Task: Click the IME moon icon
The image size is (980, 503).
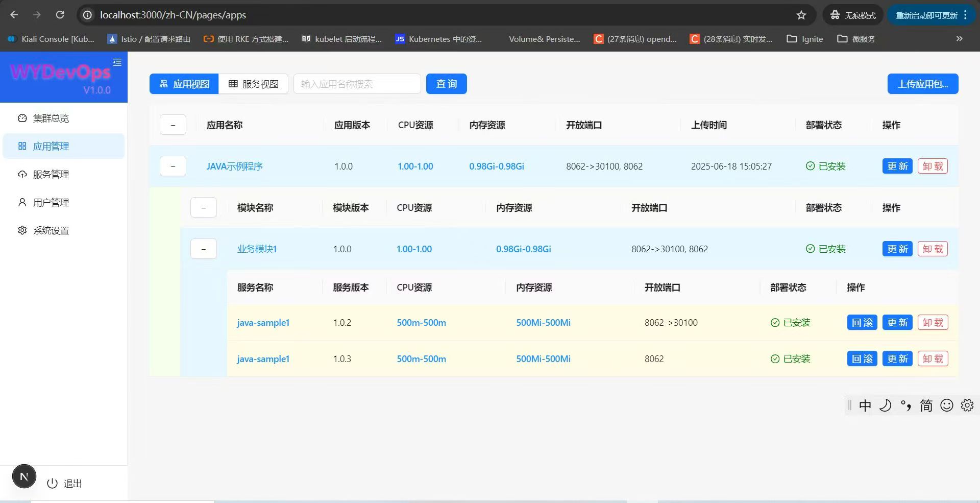Action: click(886, 405)
